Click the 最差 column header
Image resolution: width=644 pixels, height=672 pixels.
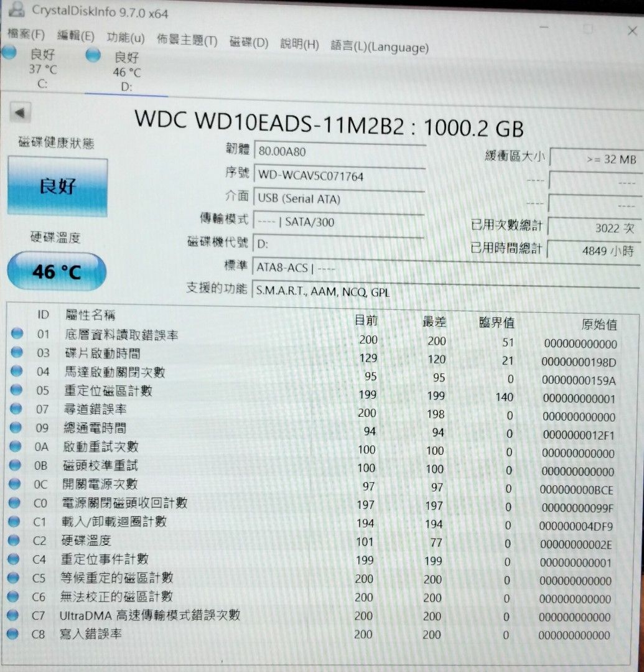click(434, 321)
